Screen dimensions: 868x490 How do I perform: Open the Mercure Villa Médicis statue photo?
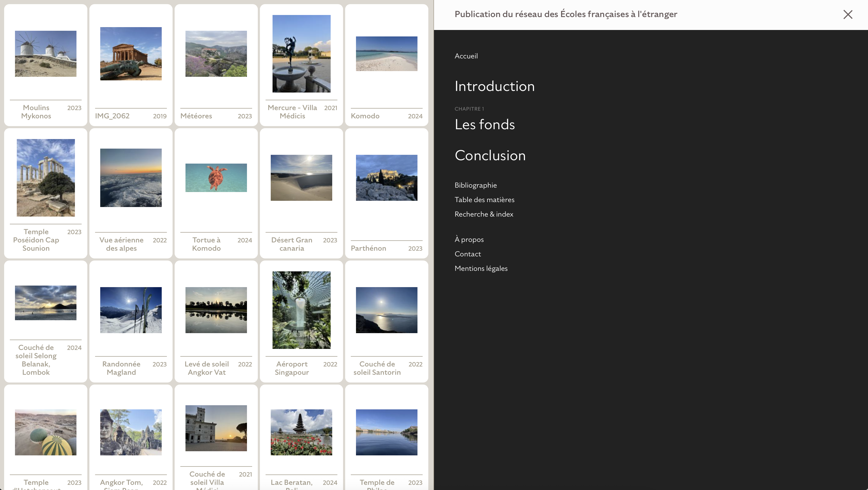click(301, 54)
